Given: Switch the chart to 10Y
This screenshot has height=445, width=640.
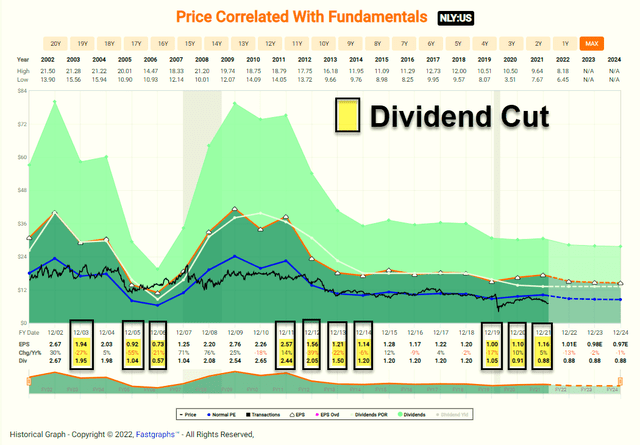Looking at the screenshot, I should tap(324, 44).
